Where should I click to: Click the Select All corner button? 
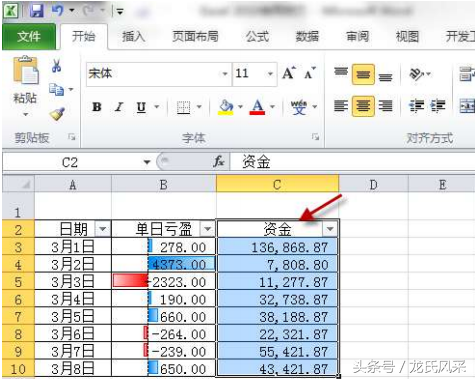[x=18, y=184]
